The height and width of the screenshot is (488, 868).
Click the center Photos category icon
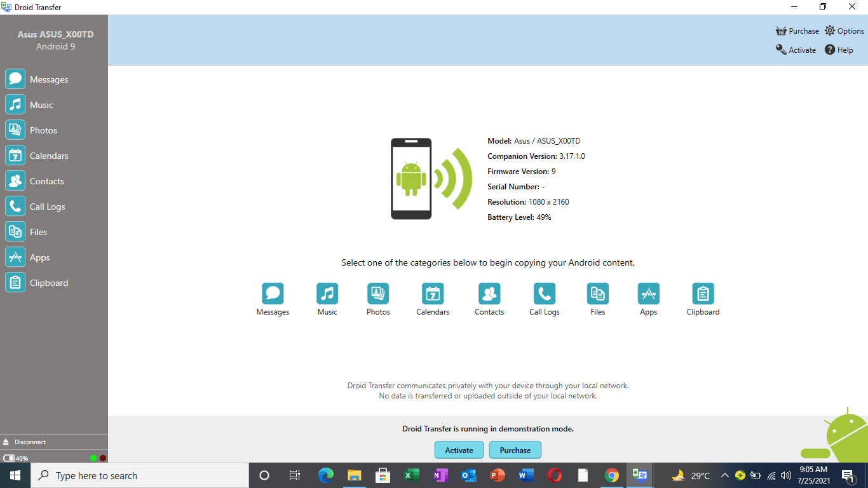(x=378, y=294)
